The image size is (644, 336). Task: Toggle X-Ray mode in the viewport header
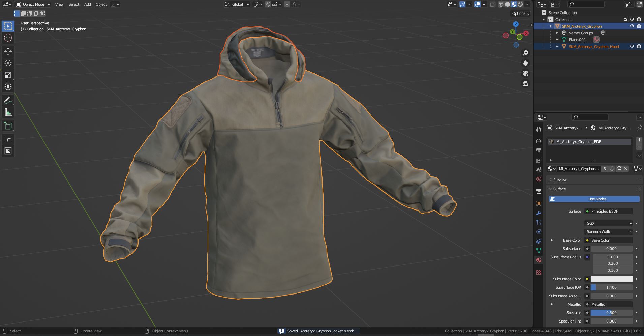click(493, 4)
